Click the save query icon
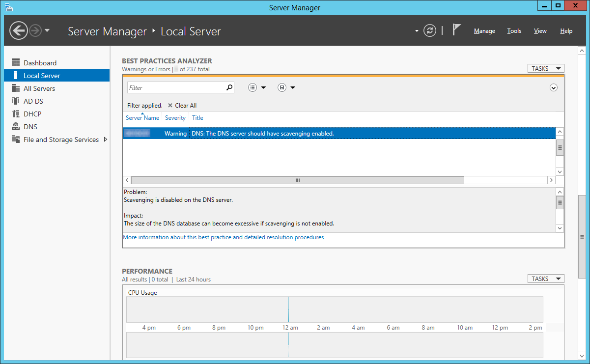Image resolution: width=590 pixels, height=364 pixels. pos(282,87)
